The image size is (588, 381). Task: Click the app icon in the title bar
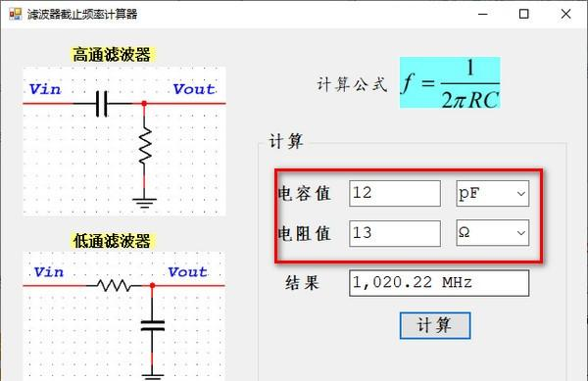point(16,15)
